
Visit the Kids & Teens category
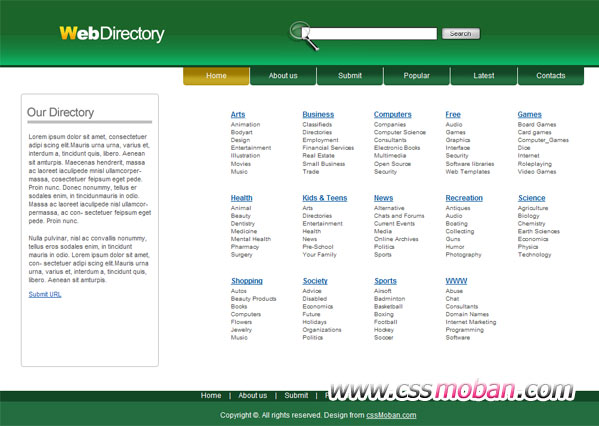point(325,198)
